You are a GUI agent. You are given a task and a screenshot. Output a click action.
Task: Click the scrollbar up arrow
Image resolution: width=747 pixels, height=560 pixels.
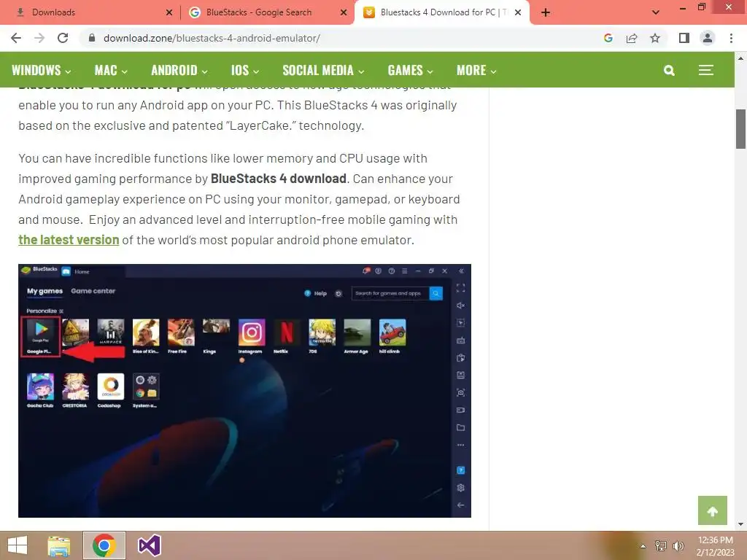(x=740, y=58)
